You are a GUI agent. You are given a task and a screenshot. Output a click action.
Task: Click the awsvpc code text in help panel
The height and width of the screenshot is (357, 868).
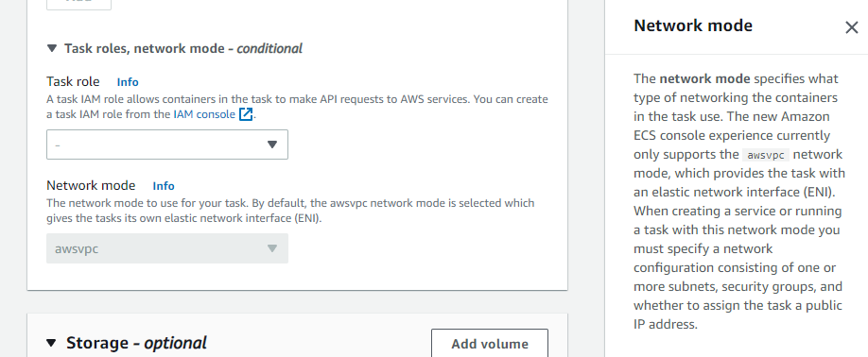(x=766, y=155)
